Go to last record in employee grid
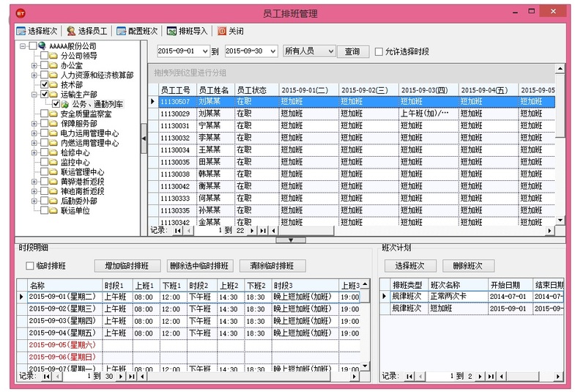This screenshot has width=586, height=392. (x=263, y=231)
